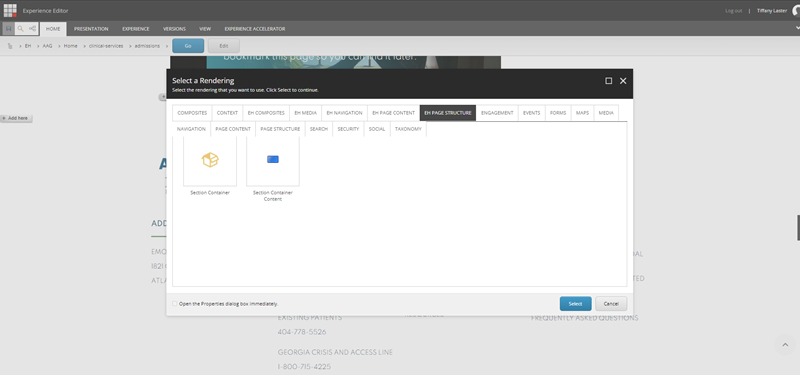Image resolution: width=800 pixels, height=375 pixels.
Task: Click phone number 1-800-715-4225
Action: pos(304,367)
